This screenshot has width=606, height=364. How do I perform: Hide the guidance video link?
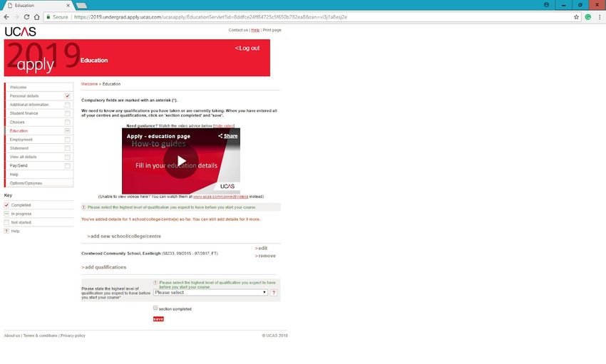(224, 126)
